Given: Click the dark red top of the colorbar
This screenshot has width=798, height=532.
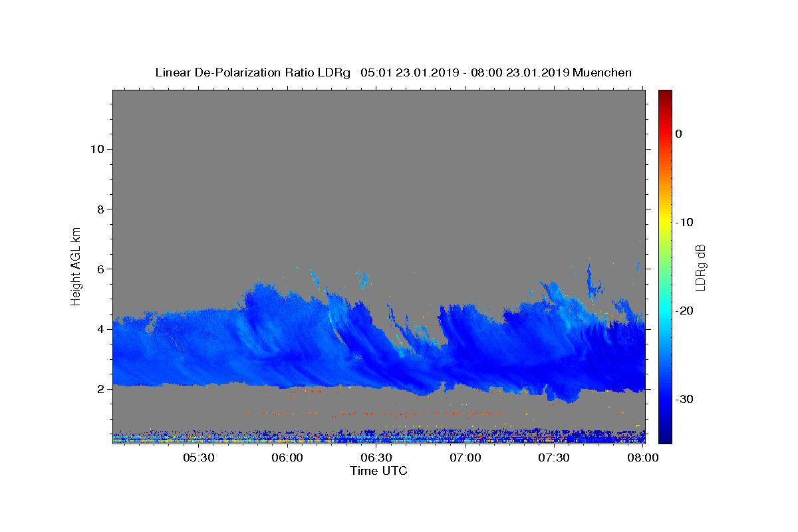Looking at the screenshot, I should [665, 95].
